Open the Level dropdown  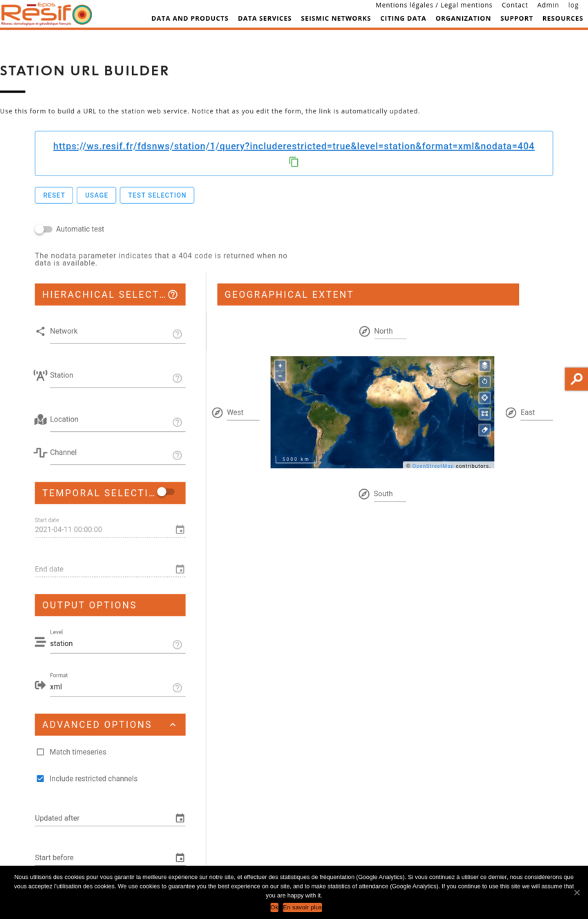click(111, 643)
